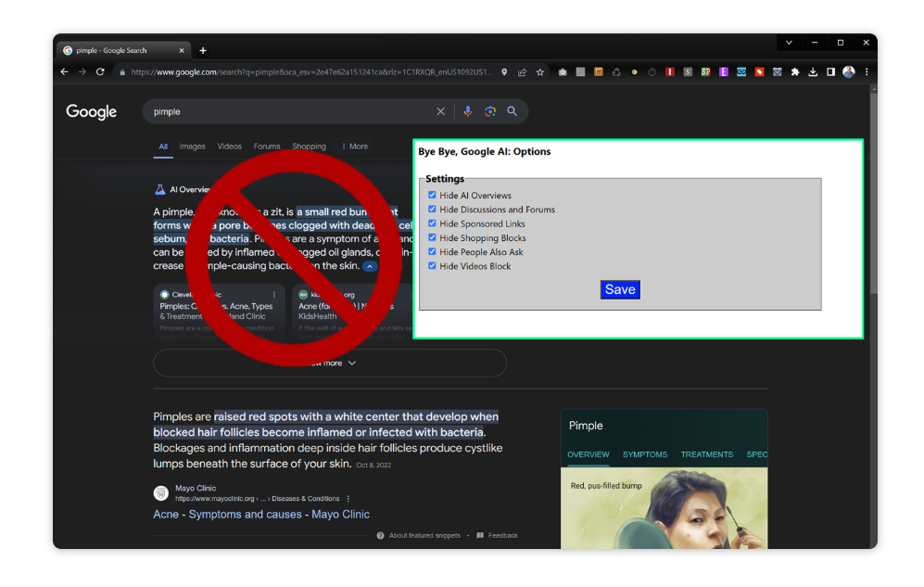Image resolution: width=924 pixels, height=587 pixels.
Task: Disable Hide People Also Ask option
Action: [x=432, y=251]
